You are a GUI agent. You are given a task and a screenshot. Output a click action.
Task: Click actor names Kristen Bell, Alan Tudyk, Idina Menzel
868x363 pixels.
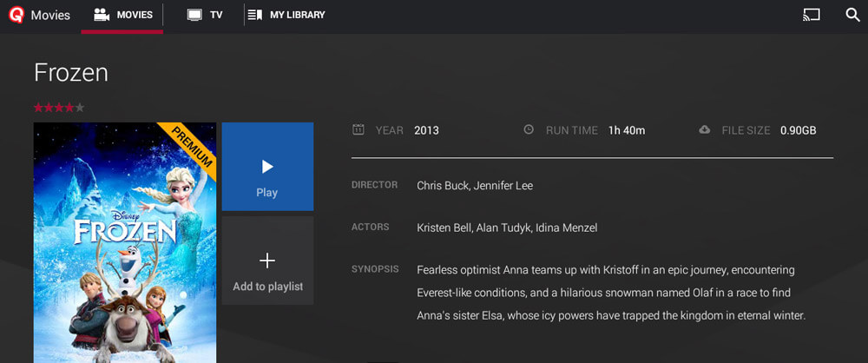coord(507,228)
